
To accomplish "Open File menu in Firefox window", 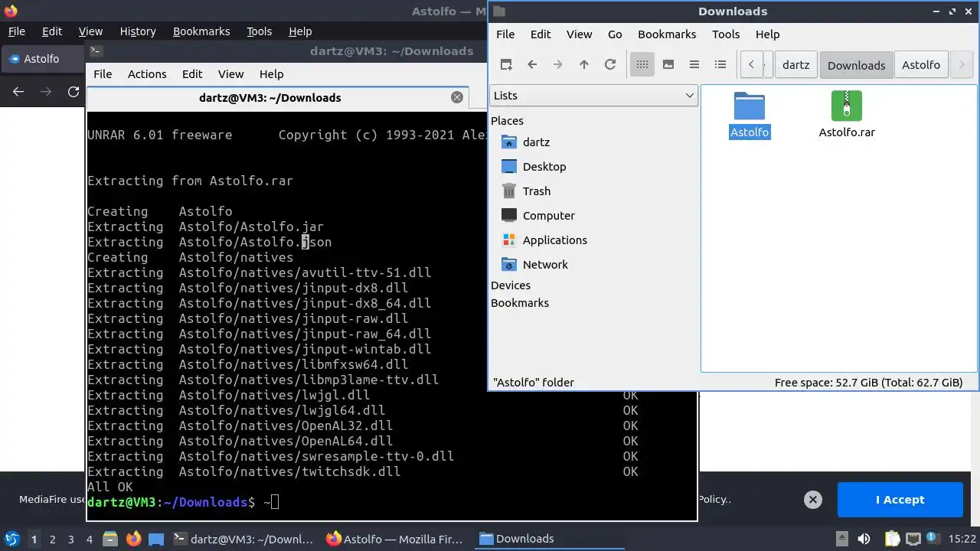I will [16, 31].
